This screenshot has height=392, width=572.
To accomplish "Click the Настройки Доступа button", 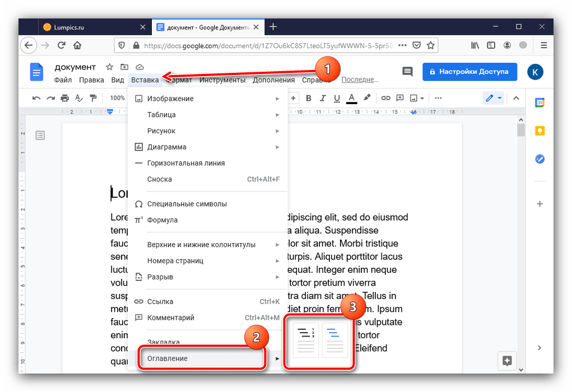I will tap(469, 72).
